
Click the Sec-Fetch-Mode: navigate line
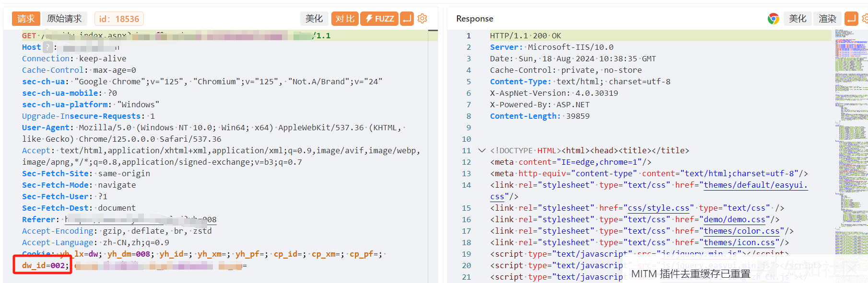click(79, 185)
